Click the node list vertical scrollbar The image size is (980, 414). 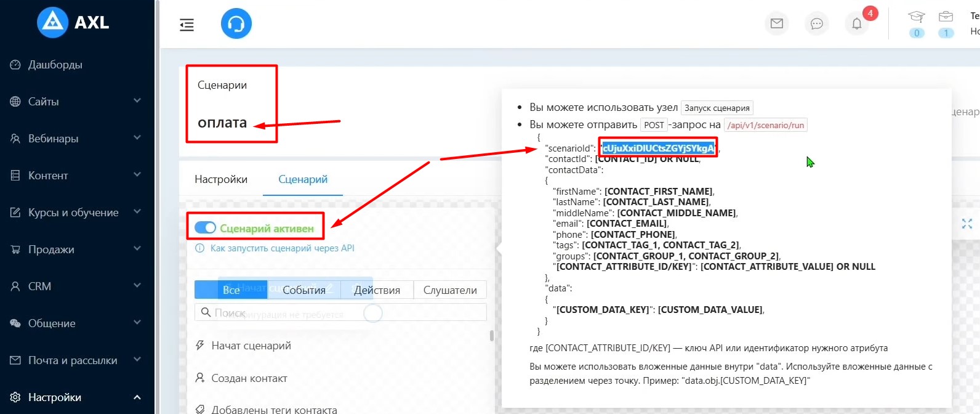(491, 336)
